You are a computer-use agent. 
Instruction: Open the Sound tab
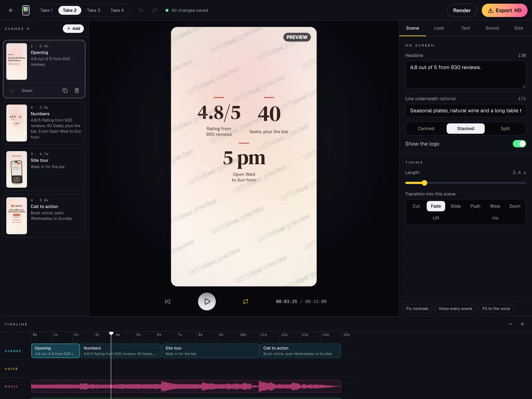click(x=492, y=28)
